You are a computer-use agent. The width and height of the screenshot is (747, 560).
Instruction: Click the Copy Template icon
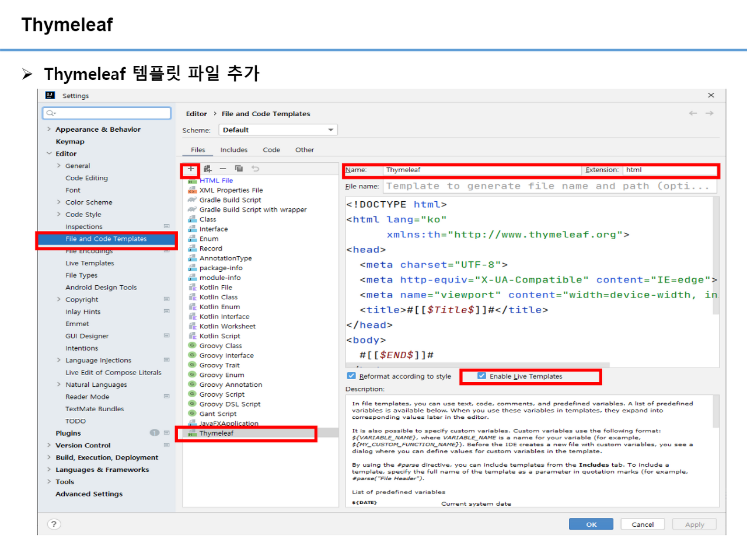click(239, 169)
